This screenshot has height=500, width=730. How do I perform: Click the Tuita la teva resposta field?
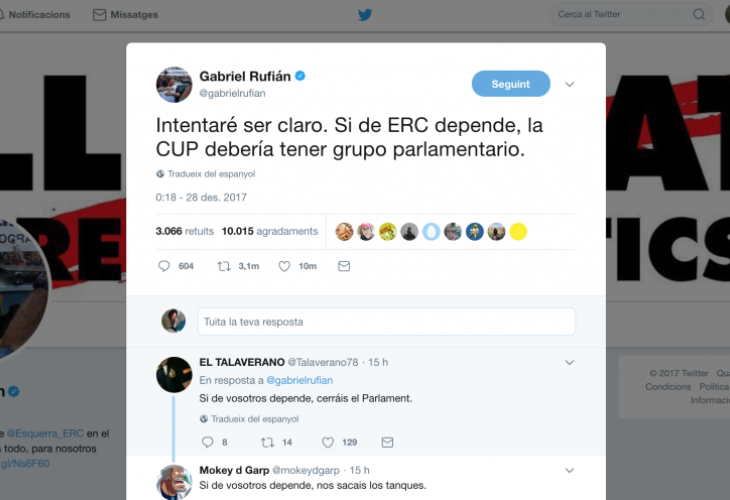pyautogui.click(x=386, y=322)
